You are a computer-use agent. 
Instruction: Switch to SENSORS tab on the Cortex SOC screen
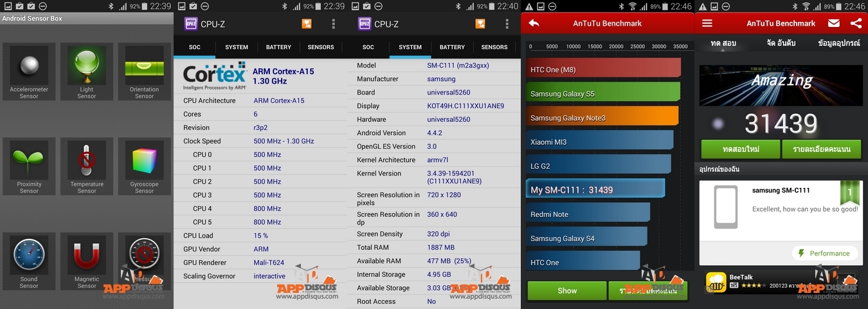coord(321,47)
